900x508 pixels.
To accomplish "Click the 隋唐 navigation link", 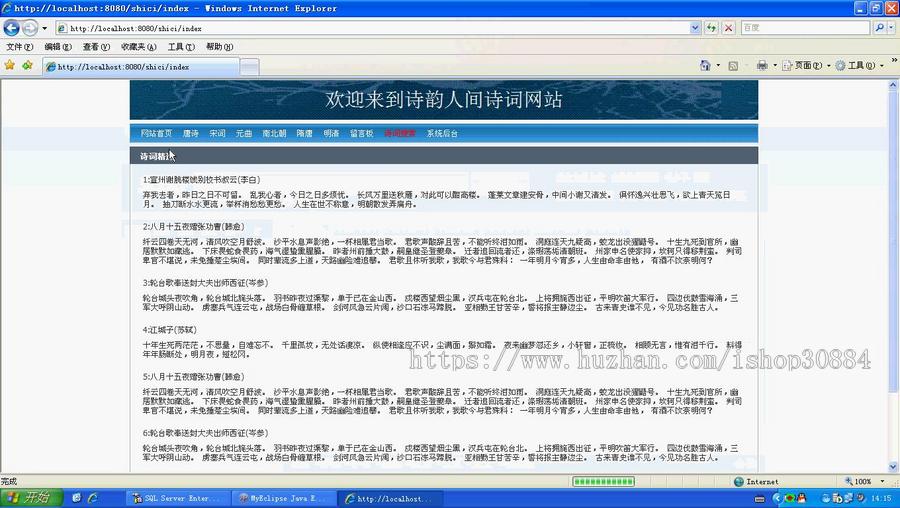I will 305,133.
